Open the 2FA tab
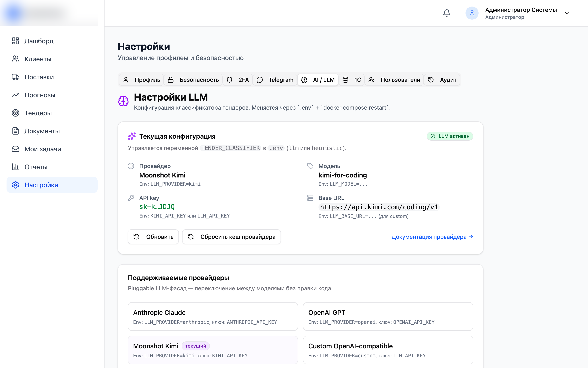This screenshot has width=588, height=368. click(x=238, y=80)
